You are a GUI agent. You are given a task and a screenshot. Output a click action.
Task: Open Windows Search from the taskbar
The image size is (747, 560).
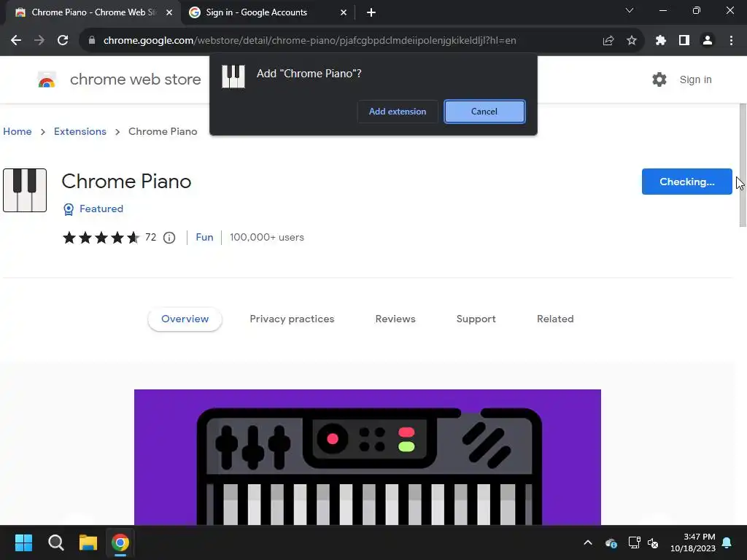(x=56, y=542)
